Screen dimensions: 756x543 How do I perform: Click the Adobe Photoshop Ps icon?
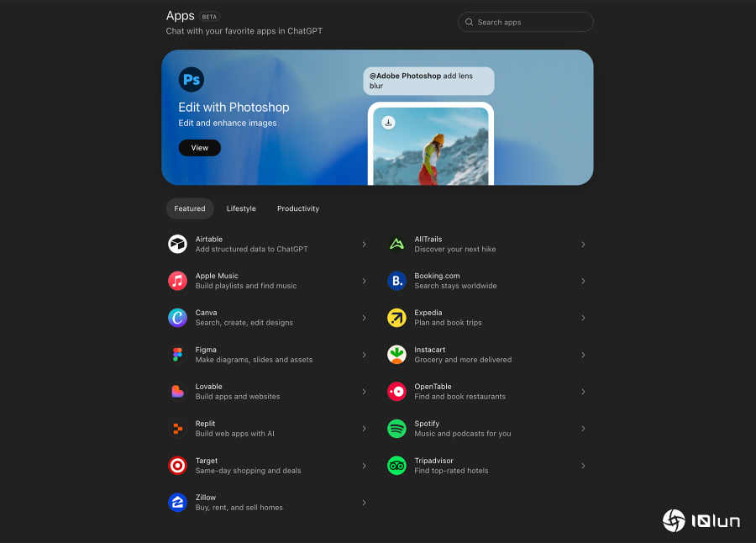pos(192,80)
